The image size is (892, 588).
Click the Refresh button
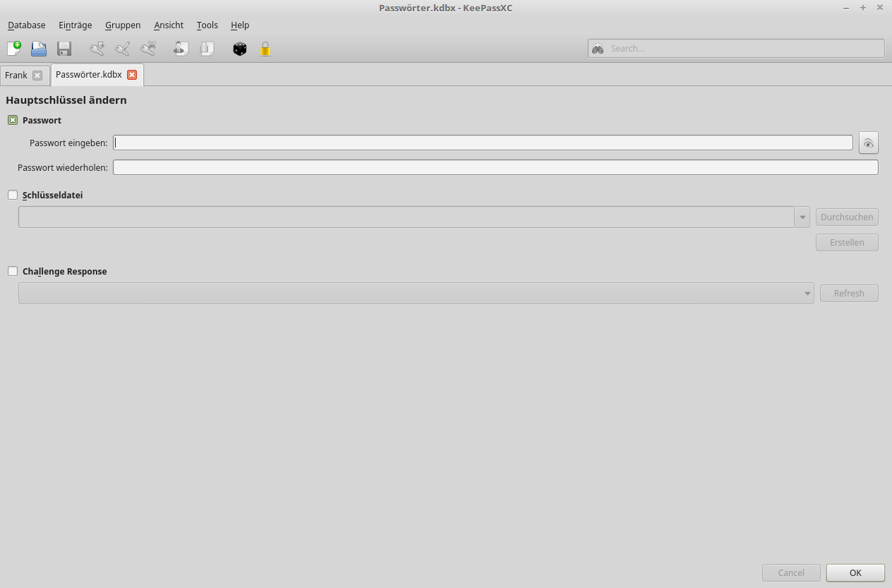point(849,294)
